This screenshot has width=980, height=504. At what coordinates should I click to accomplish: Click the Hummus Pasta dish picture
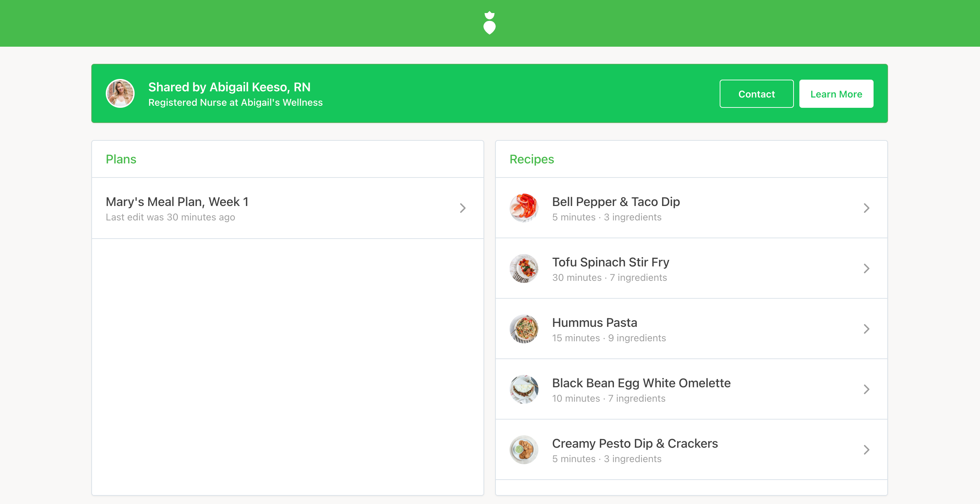524,329
